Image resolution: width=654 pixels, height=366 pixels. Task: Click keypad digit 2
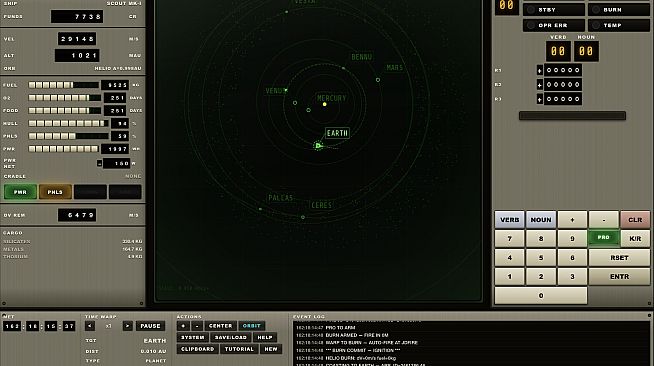pyautogui.click(x=541, y=276)
